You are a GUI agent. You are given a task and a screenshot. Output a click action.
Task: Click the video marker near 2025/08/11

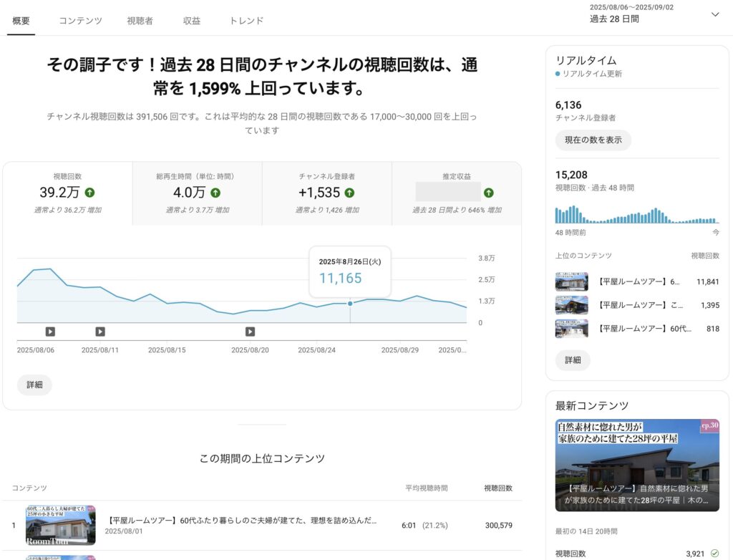[100, 332]
